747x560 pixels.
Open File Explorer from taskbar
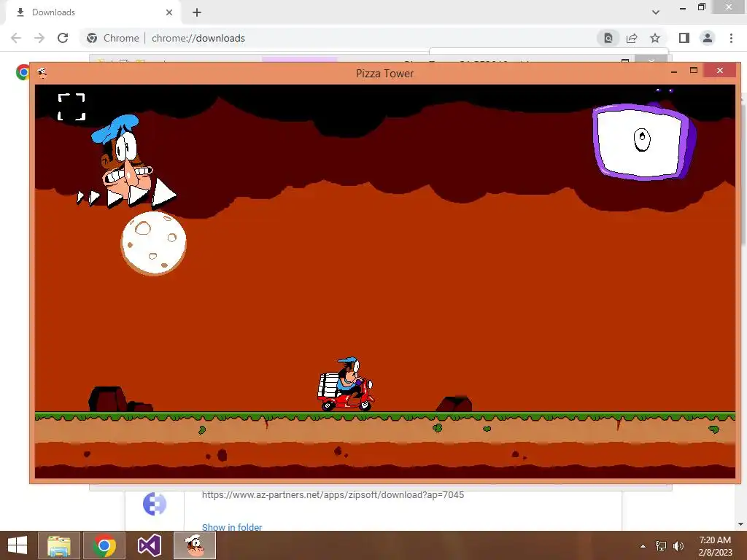click(58, 545)
